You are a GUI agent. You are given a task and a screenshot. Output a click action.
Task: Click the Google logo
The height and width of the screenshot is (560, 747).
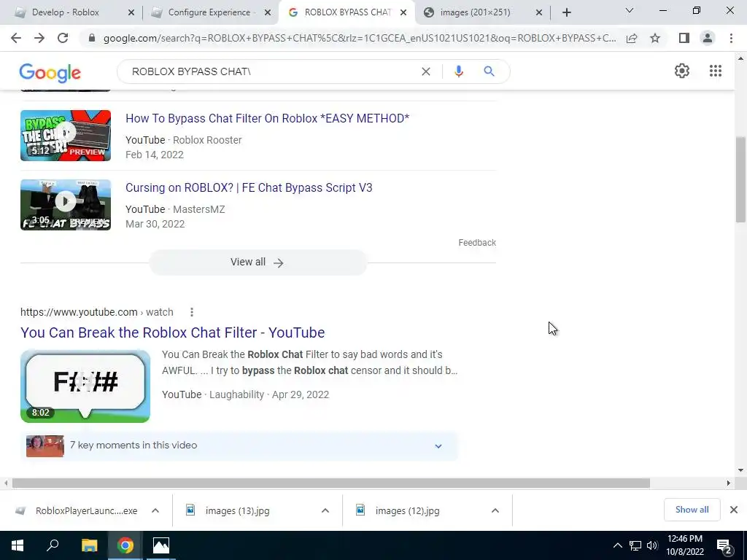pos(50,73)
